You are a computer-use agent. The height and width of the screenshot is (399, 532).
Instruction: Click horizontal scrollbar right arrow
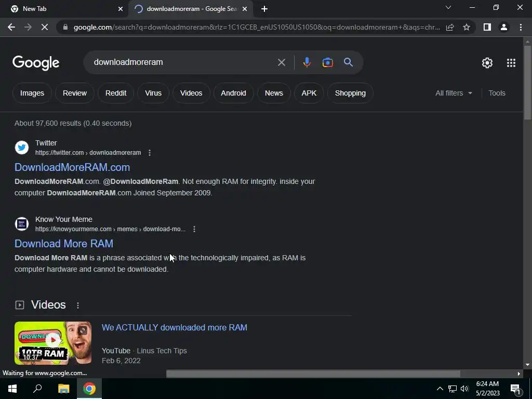519,374
